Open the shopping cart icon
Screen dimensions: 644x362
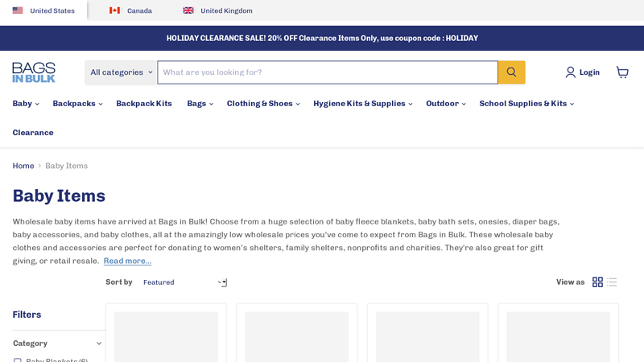point(622,72)
